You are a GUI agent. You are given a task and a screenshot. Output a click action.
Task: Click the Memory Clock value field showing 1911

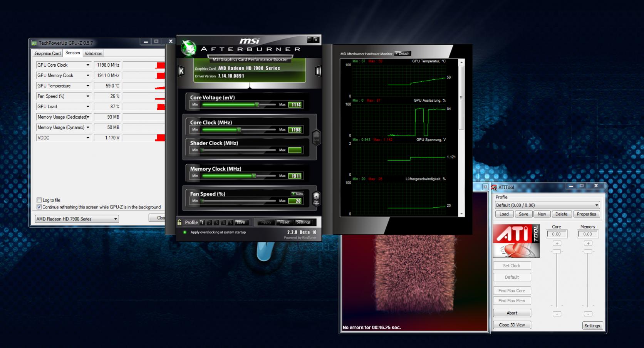point(296,176)
